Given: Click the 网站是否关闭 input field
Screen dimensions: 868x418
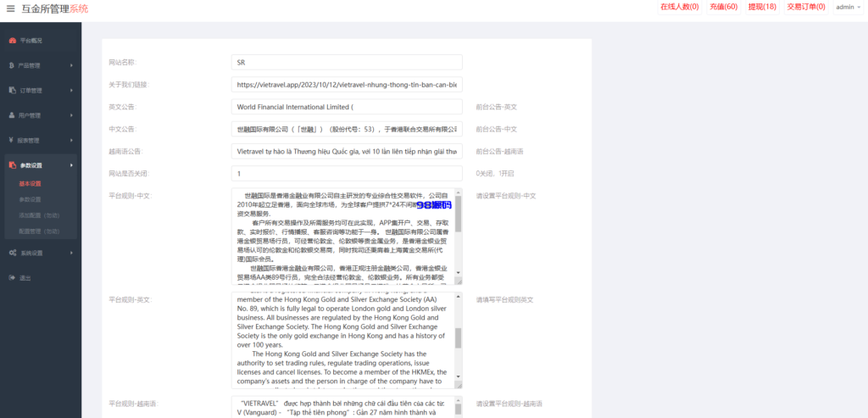Looking at the screenshot, I should (x=347, y=173).
